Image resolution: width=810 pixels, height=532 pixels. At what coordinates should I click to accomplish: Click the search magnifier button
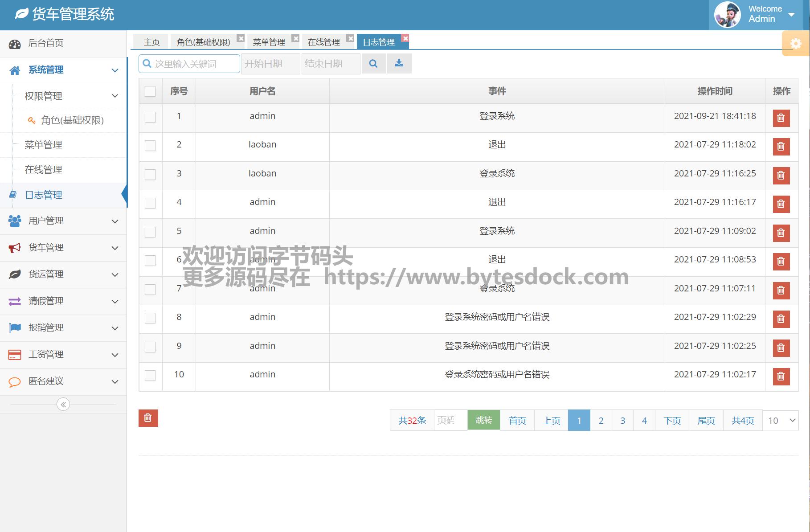373,64
